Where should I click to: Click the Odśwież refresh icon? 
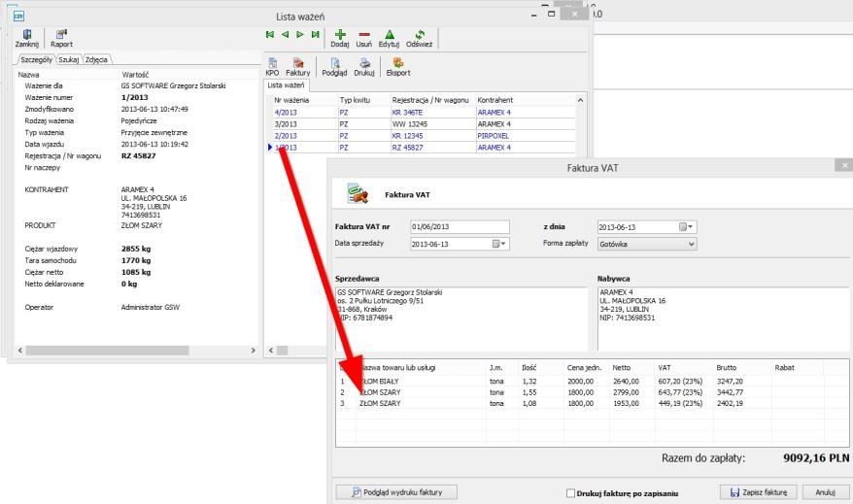[x=420, y=34]
